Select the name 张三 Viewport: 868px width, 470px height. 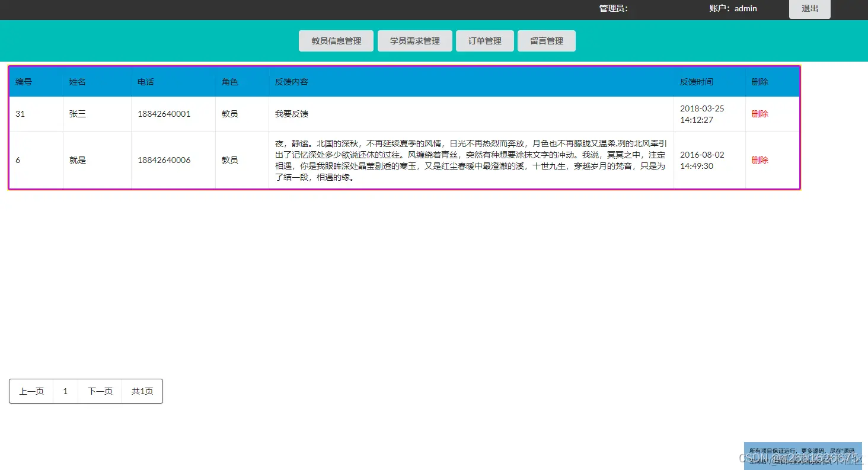pyautogui.click(x=78, y=114)
